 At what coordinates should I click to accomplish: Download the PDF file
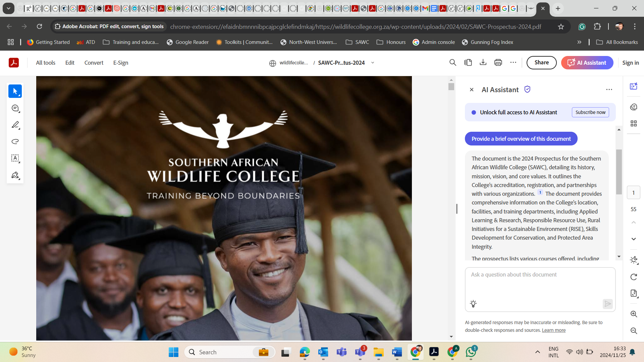coord(483,63)
